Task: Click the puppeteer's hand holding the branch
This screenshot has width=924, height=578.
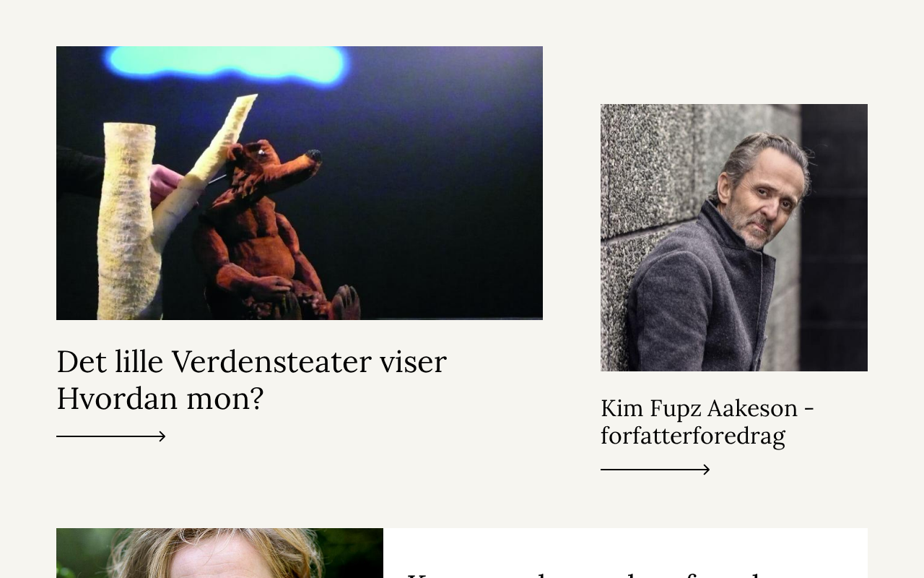Action: [165, 184]
